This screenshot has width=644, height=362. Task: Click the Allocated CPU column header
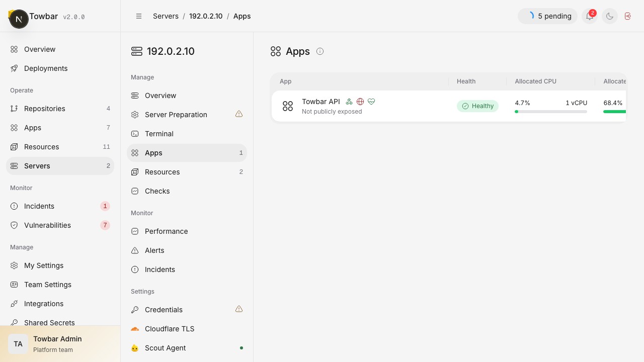point(535,81)
